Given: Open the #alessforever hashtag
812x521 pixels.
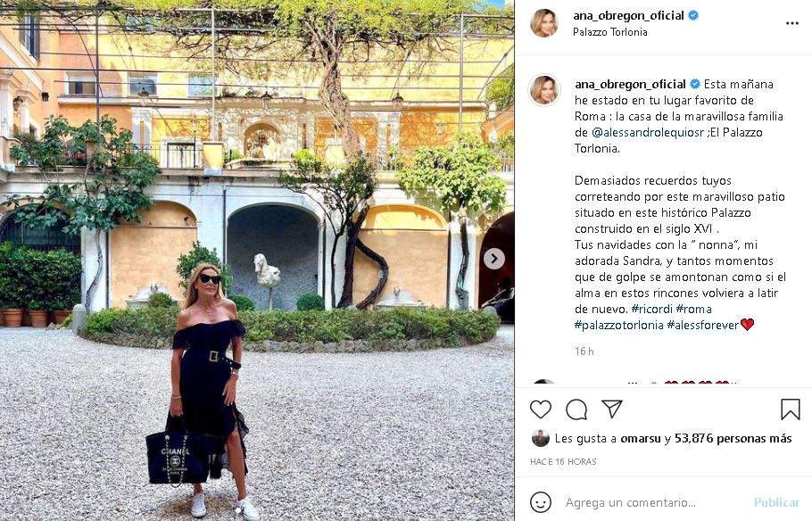Looking at the screenshot, I should point(703,325).
